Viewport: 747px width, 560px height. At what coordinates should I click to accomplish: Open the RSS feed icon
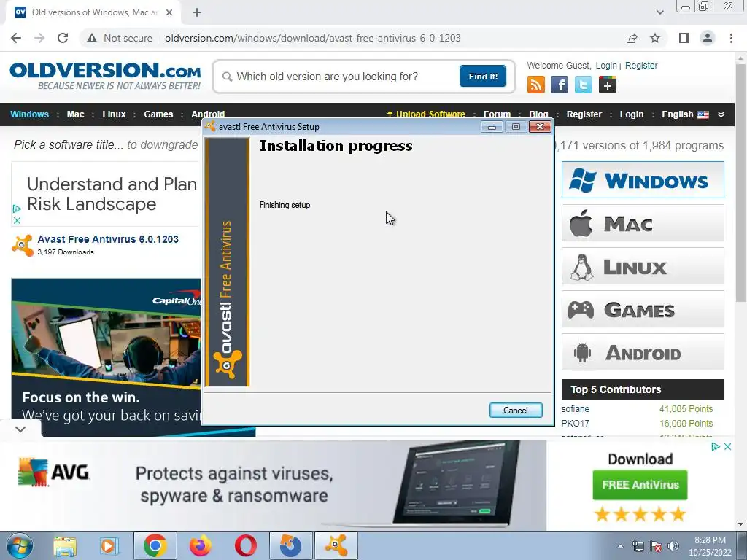click(x=536, y=85)
